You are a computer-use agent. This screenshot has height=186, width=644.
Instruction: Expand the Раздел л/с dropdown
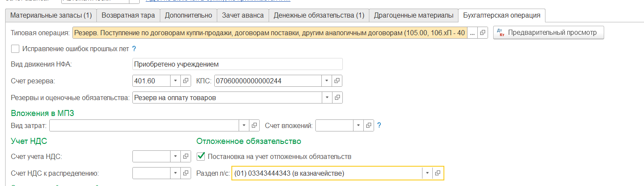pyautogui.click(x=427, y=173)
